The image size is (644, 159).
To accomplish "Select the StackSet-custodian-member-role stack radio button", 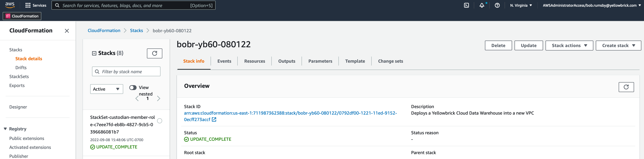I will (159, 121).
